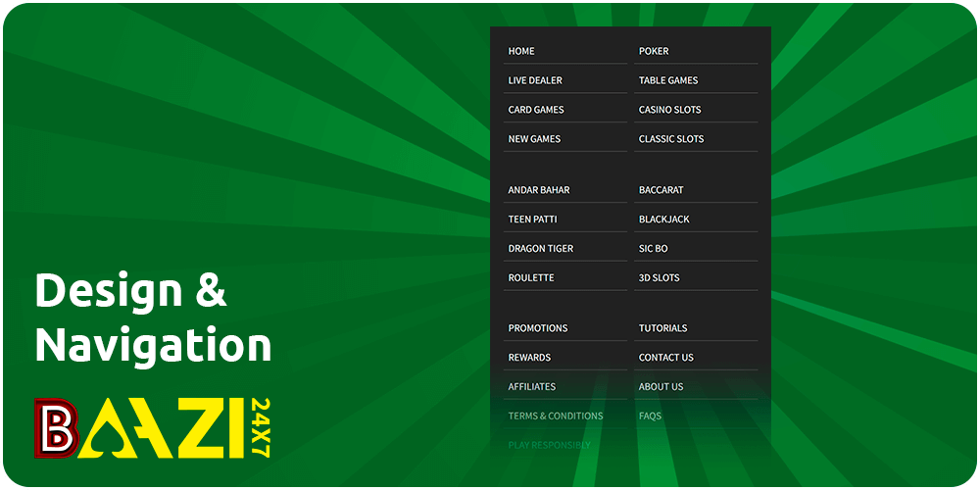Open the Table Games category

pyautogui.click(x=668, y=80)
